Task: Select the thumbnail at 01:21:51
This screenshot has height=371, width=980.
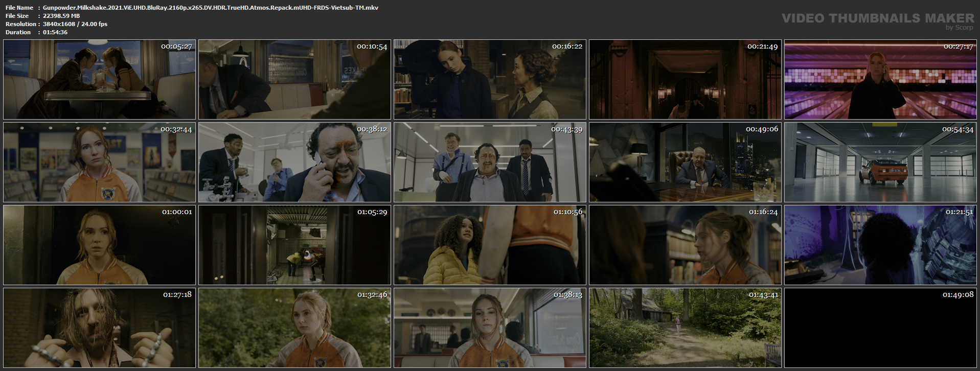Action: (x=880, y=245)
